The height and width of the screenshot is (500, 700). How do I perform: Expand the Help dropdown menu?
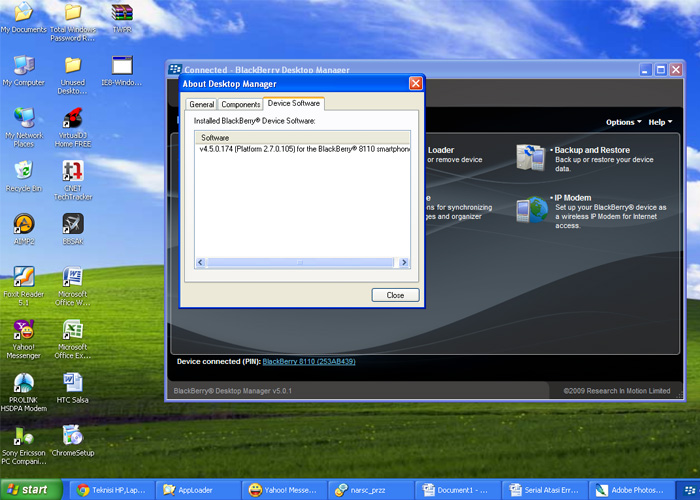tap(658, 122)
